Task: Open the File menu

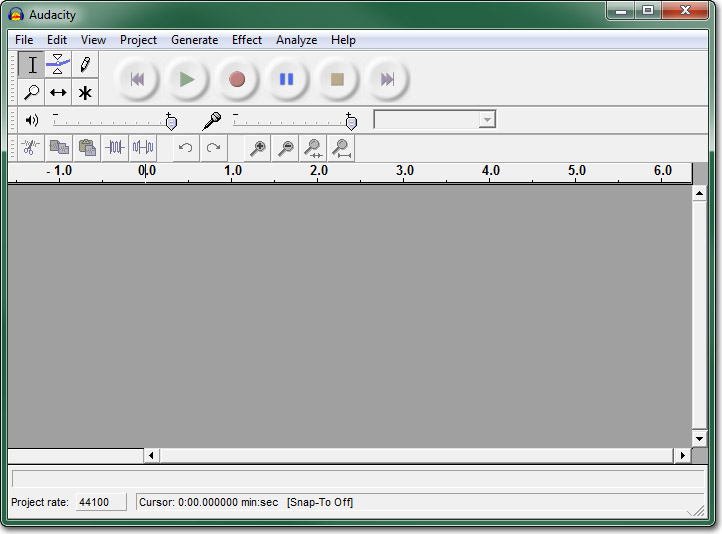Action: (x=24, y=40)
